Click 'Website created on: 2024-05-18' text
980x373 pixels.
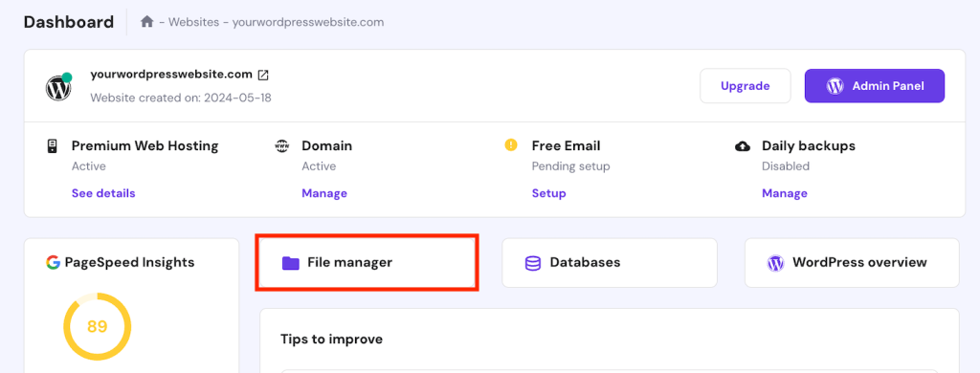pos(181,99)
